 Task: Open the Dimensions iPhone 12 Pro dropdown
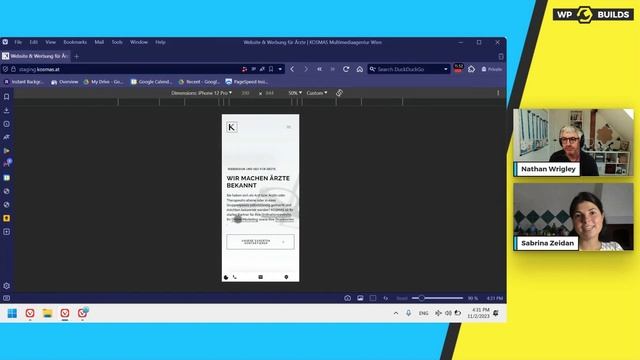click(x=202, y=93)
